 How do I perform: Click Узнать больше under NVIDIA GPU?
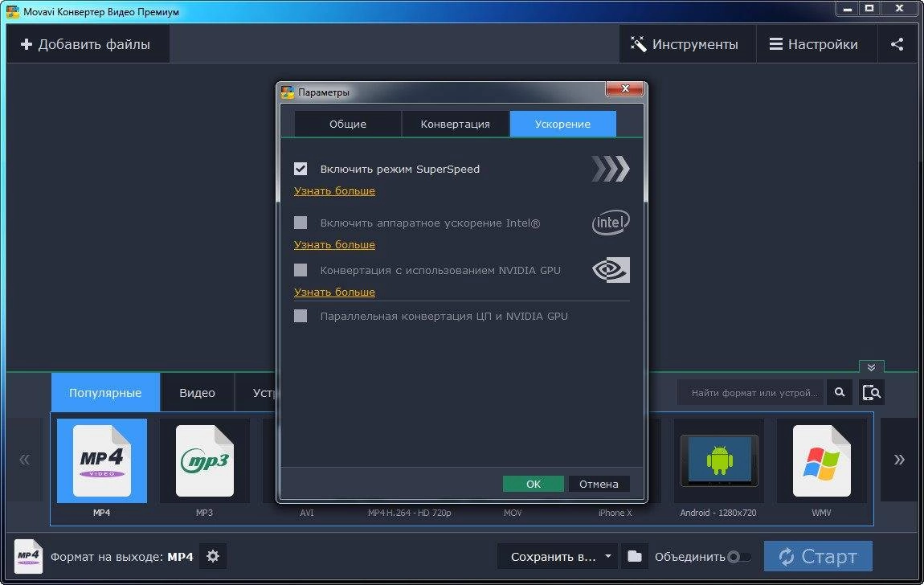coord(335,292)
